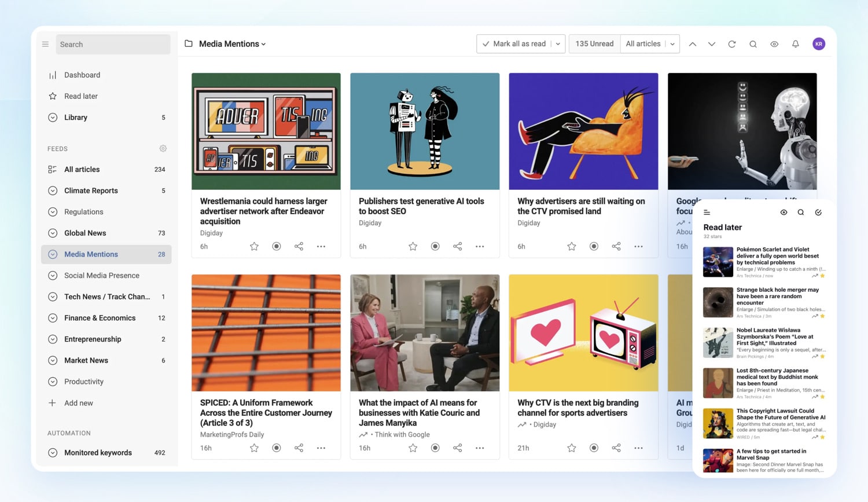Open more options for CTV promised land article

tap(638, 247)
